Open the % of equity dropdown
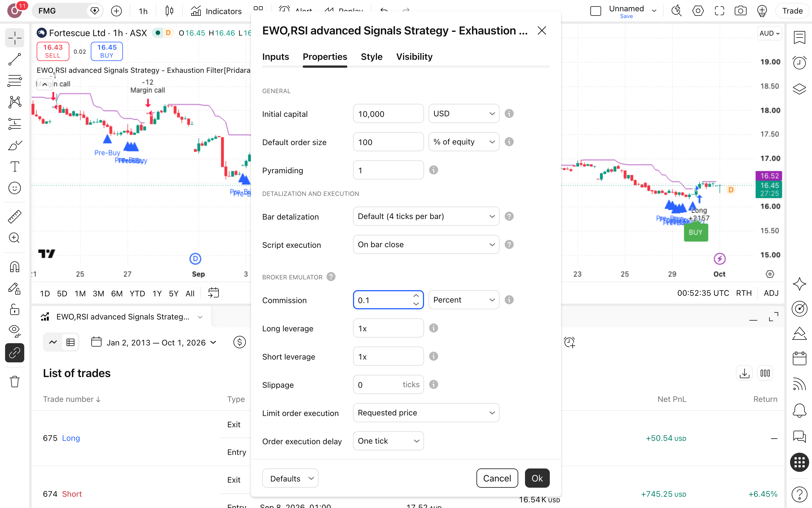 coord(464,142)
